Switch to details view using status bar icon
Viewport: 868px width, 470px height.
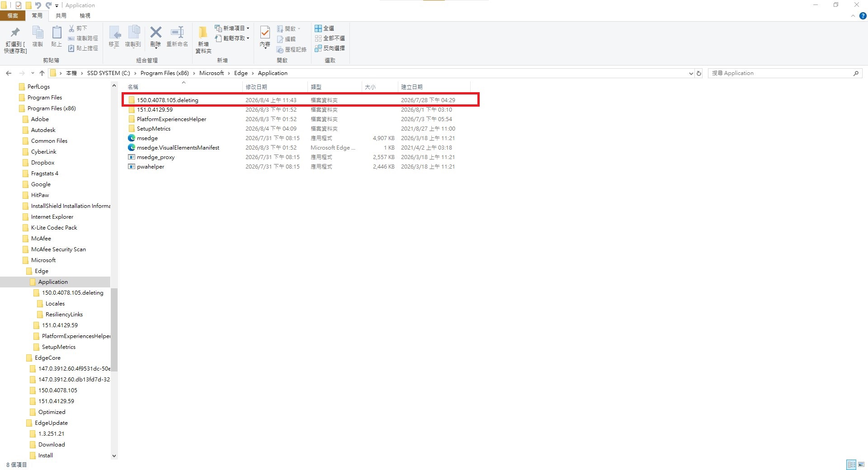pos(851,465)
